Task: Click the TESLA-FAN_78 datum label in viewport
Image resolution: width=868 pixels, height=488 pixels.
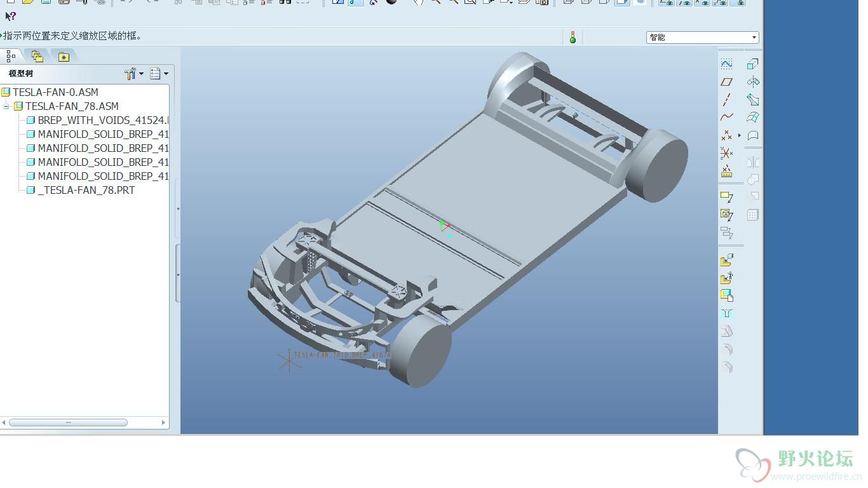Action: (x=342, y=355)
